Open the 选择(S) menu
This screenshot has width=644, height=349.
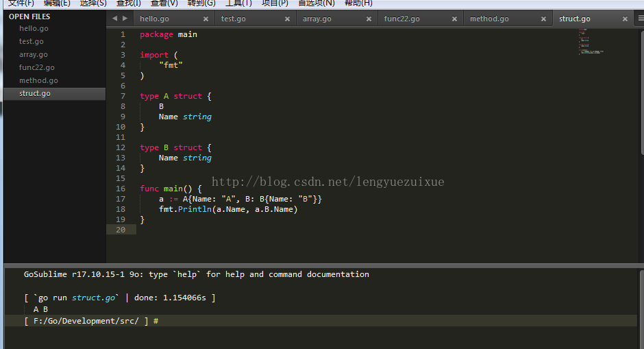click(92, 3)
